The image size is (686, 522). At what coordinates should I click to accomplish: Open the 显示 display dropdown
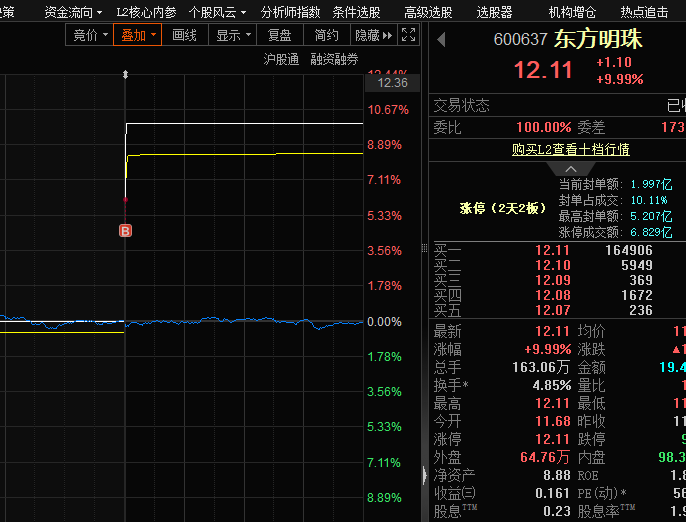232,35
